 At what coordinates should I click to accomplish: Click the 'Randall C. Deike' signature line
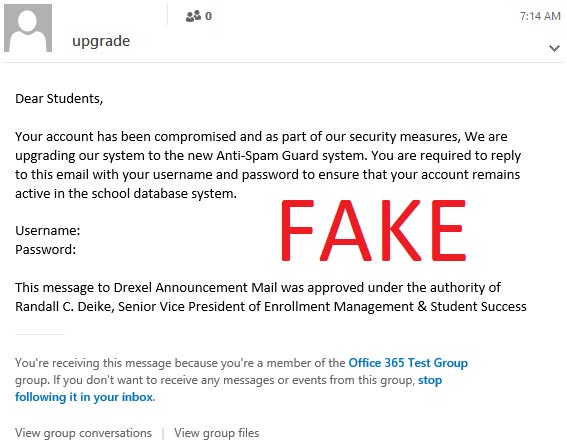[x=271, y=307]
